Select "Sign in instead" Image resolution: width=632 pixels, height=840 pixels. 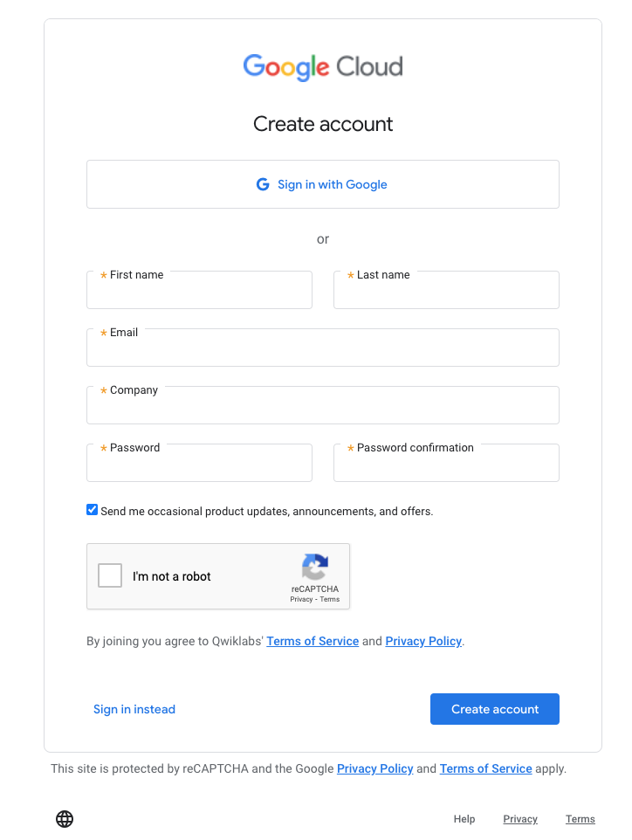[x=134, y=708]
